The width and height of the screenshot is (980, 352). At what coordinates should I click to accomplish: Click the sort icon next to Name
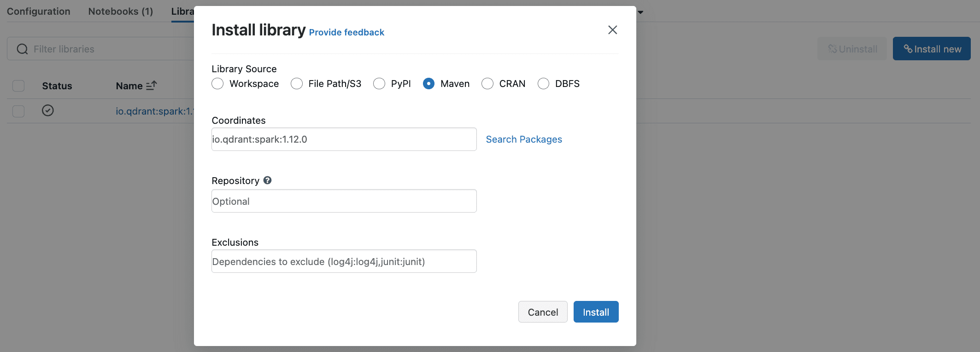tap(152, 86)
